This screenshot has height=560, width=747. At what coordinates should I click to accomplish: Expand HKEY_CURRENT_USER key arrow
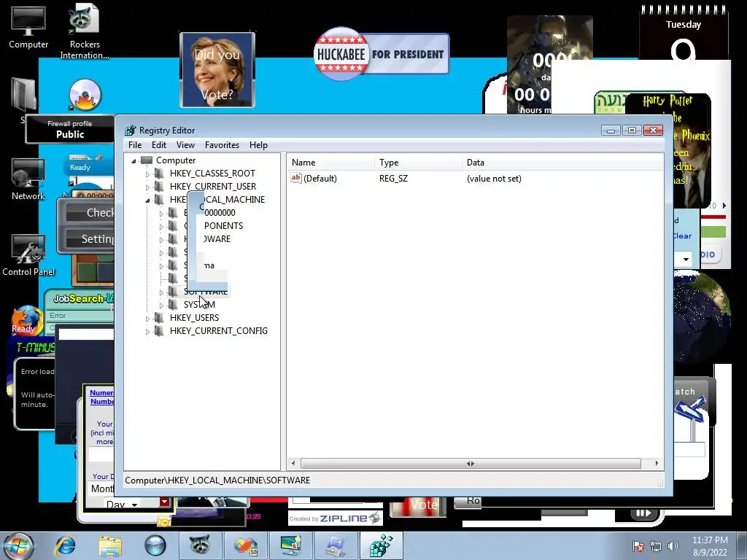pos(147,187)
